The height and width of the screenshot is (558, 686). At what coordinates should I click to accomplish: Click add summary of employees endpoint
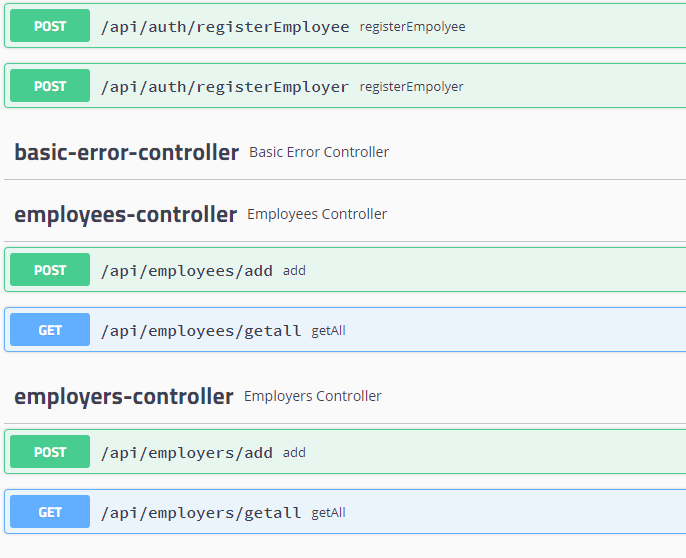294,271
